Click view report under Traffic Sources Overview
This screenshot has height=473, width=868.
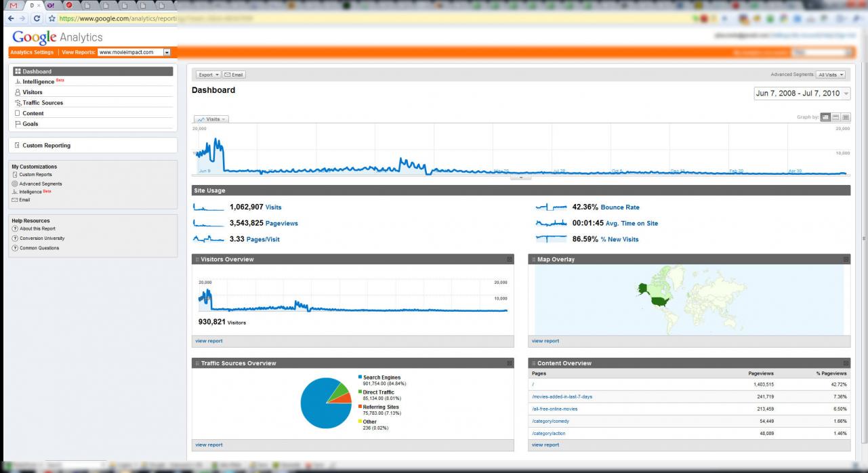209,445
